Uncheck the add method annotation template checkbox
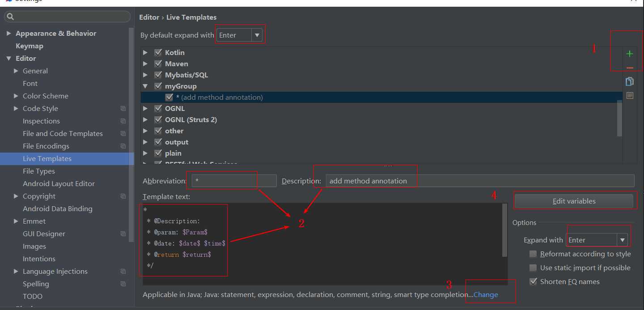The image size is (644, 310). coord(169,97)
